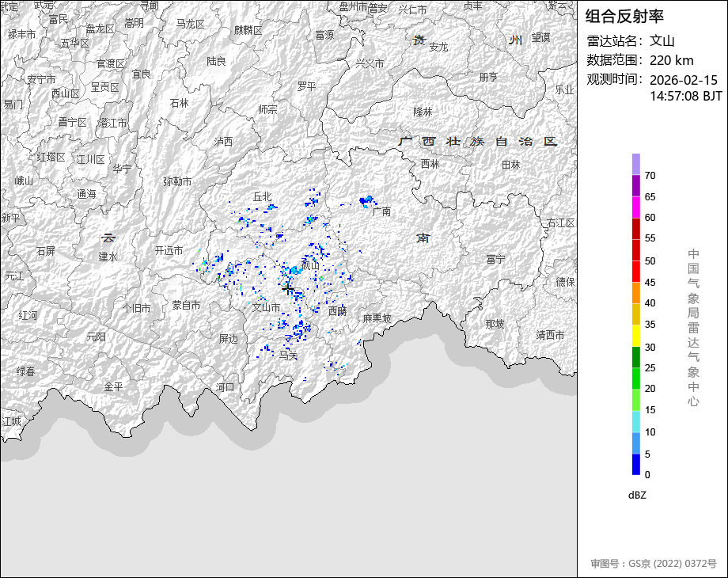
Task: Click the 麻栗坡 label on map
Action: (x=377, y=318)
